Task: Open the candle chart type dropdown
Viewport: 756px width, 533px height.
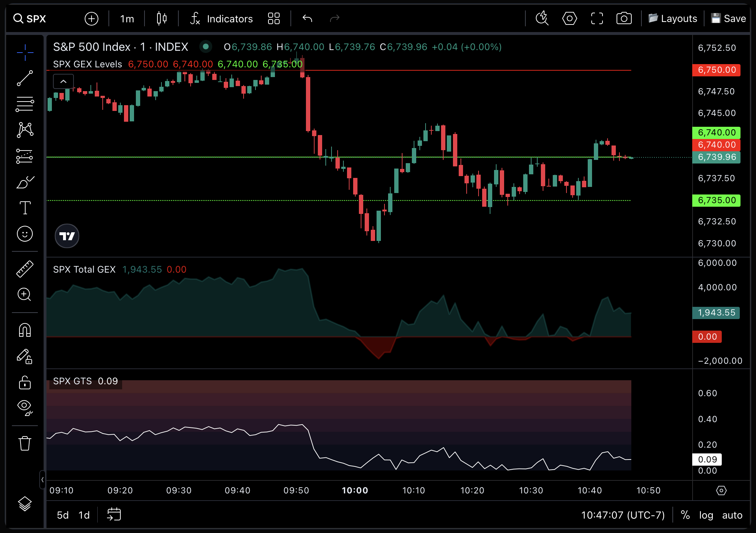Action: pyautogui.click(x=162, y=19)
